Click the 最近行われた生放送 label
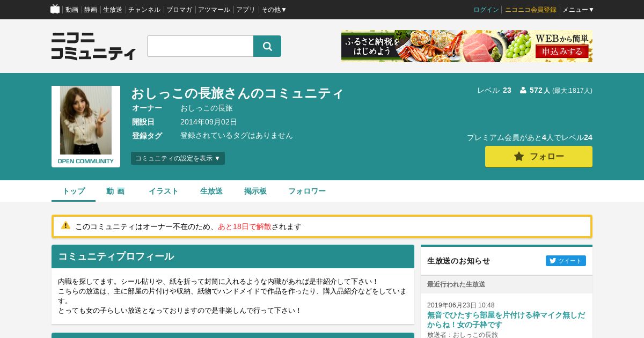Viewport: 644px width, 338px height. click(456, 284)
